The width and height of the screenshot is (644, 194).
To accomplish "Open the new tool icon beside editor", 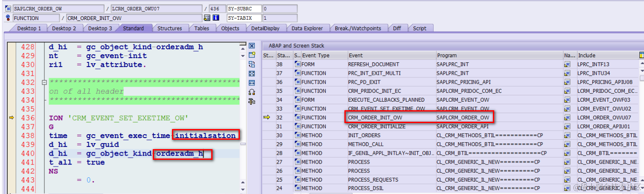I will click(x=252, y=55).
